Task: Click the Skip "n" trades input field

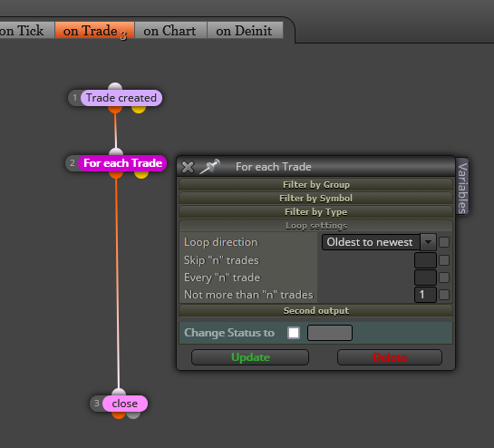Action: tap(425, 260)
